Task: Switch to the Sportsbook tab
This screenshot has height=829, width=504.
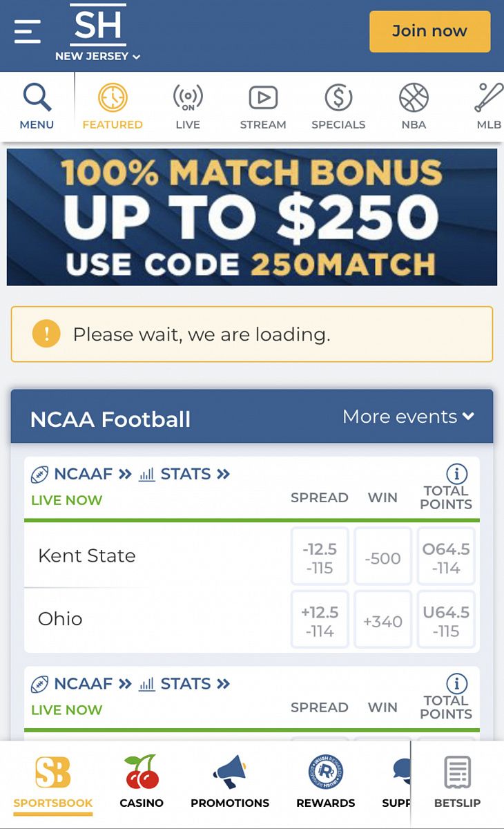Action: 53,781
